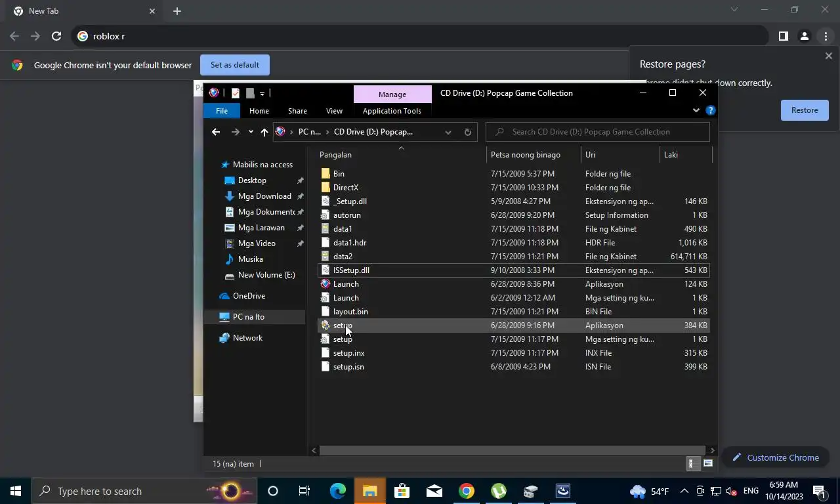Refresh the CD Drive folder view
The image size is (840, 504).
(x=467, y=132)
